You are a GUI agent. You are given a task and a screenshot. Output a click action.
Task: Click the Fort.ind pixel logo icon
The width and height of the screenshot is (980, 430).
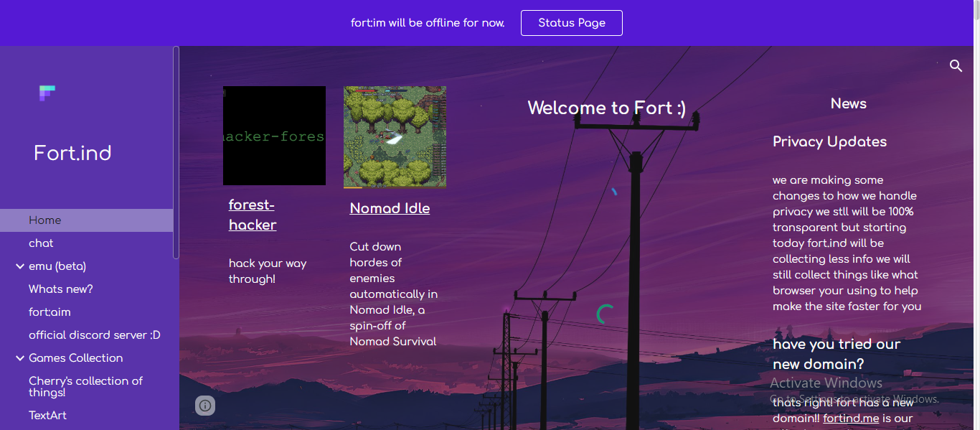click(47, 93)
